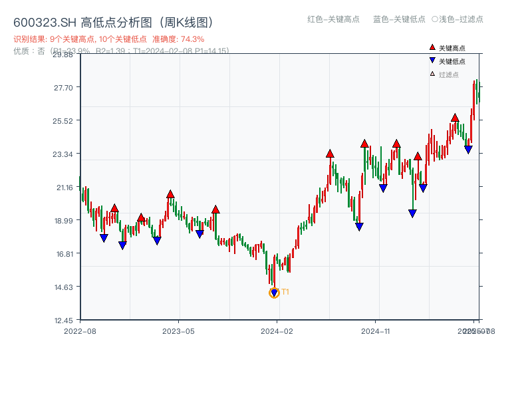Click the x-axis label 2022-08

pyautogui.click(x=80, y=331)
